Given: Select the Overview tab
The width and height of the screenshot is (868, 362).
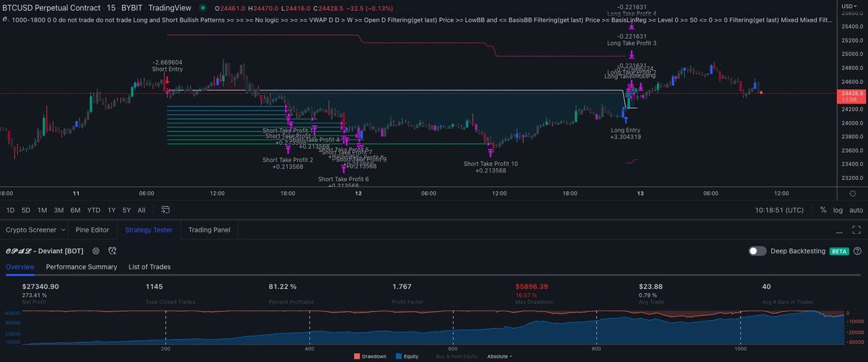Looking at the screenshot, I should coord(20,266).
